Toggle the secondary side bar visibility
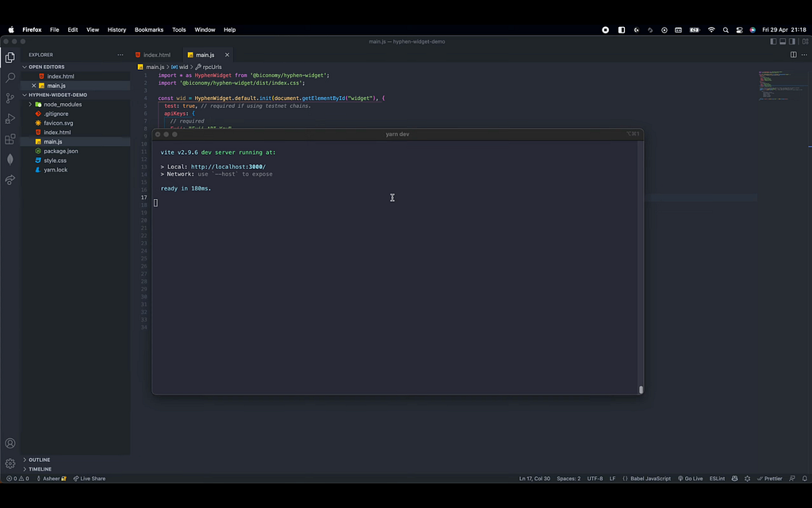 pyautogui.click(x=792, y=41)
